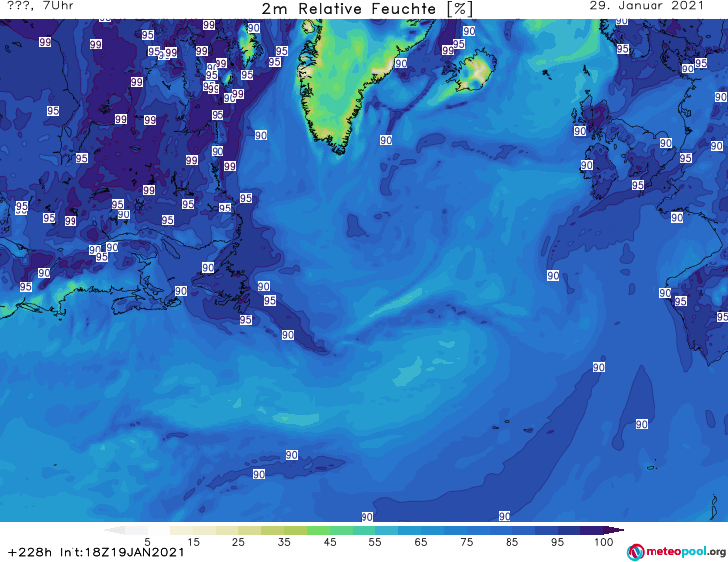Click the colorbar's "55" label

tap(375, 542)
